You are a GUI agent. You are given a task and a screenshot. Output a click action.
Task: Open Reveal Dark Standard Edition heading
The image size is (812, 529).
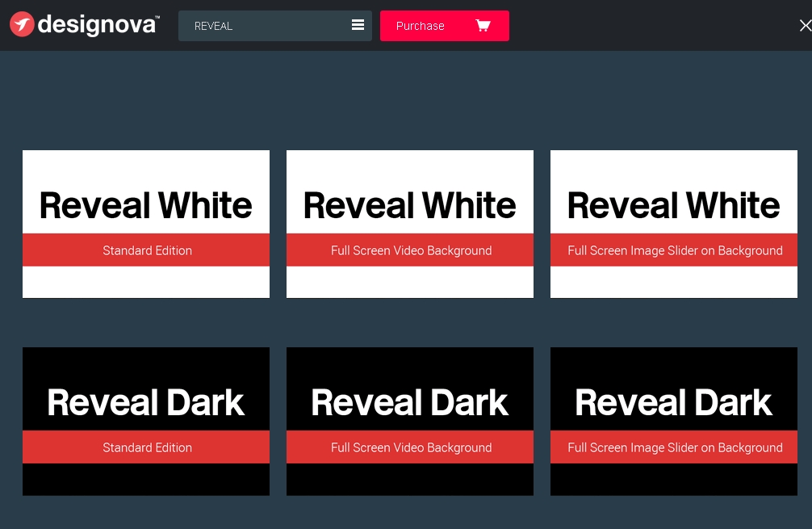click(146, 402)
